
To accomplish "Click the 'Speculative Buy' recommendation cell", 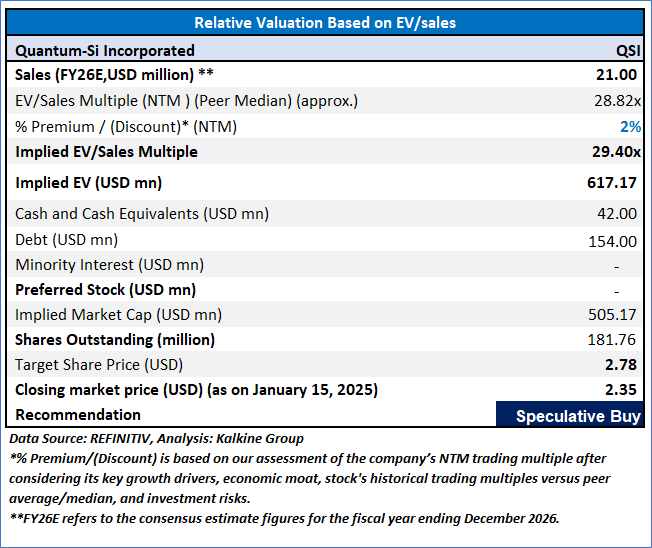I will coord(570,415).
